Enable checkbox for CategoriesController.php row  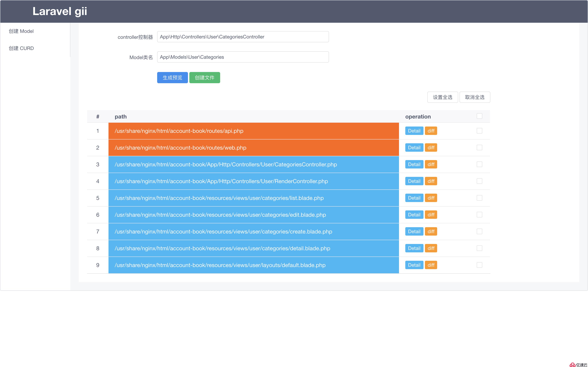pos(479,164)
